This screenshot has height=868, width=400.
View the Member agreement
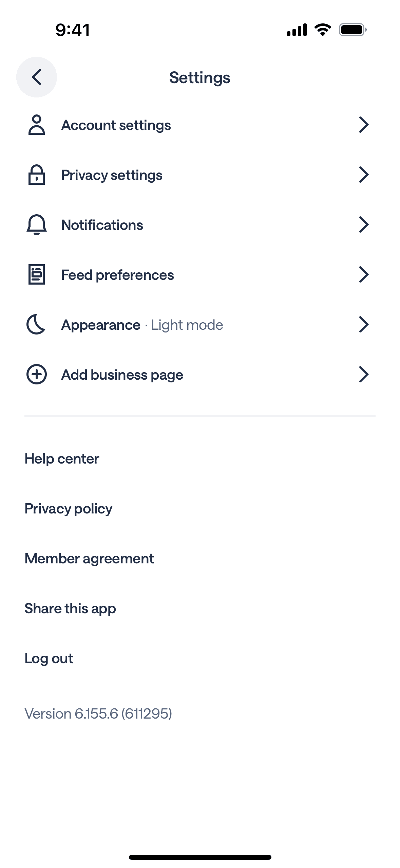[89, 559]
